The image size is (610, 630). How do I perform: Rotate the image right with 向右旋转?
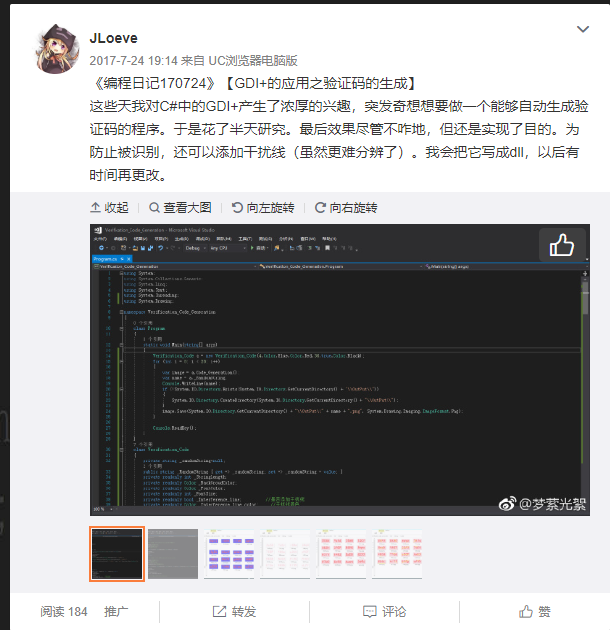point(346,208)
